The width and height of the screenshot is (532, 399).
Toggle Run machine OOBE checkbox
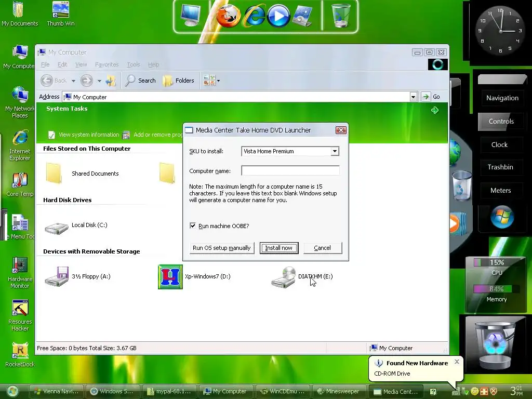[x=193, y=225]
